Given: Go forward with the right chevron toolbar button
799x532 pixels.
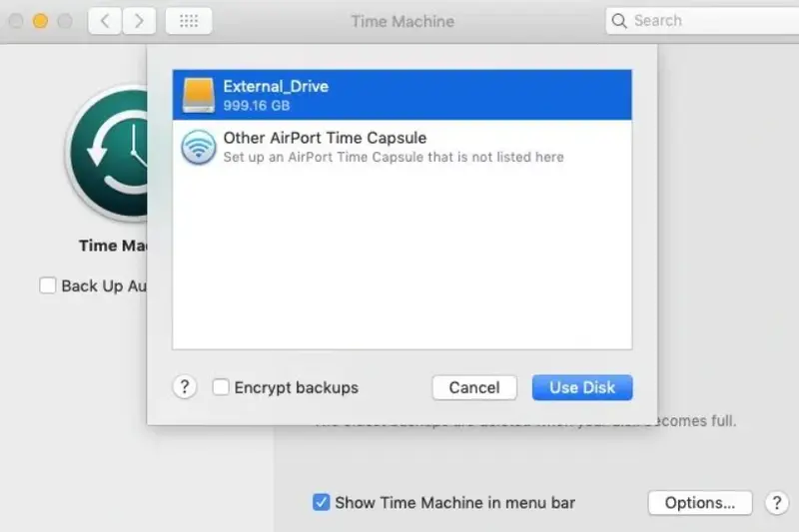Looking at the screenshot, I should (139, 21).
